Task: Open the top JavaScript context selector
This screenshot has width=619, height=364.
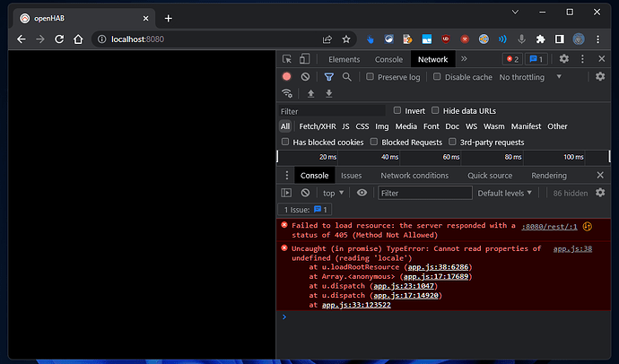Action: click(334, 193)
